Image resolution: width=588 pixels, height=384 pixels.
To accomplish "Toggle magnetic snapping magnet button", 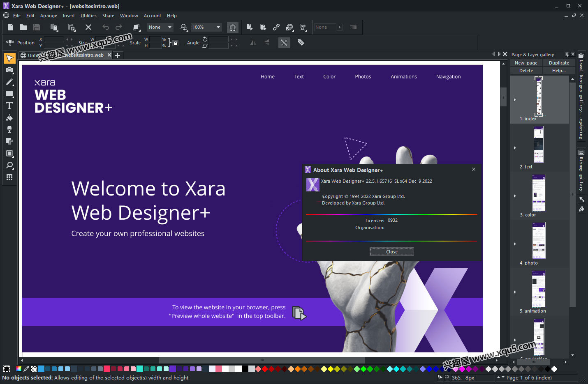I will (233, 28).
